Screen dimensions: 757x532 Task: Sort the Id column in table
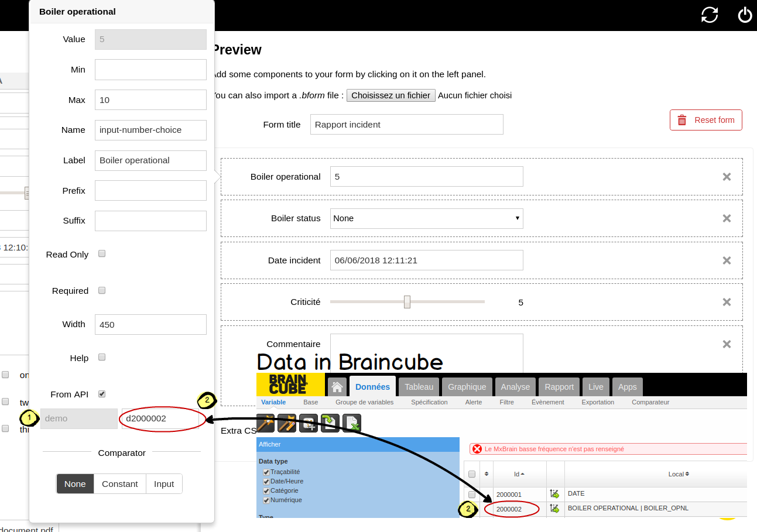519,474
